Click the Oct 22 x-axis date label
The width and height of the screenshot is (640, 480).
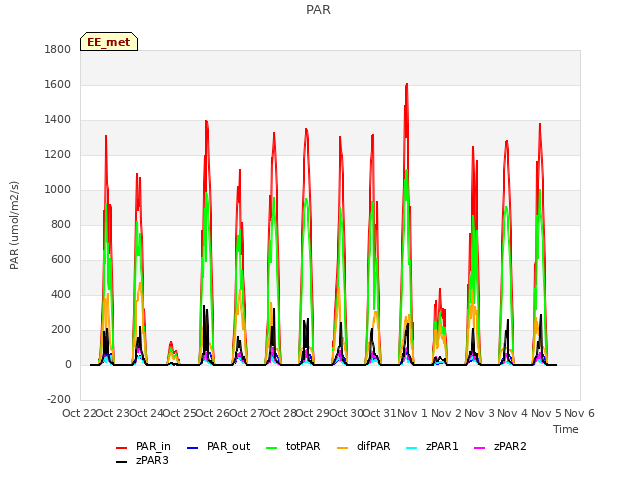coord(79,413)
